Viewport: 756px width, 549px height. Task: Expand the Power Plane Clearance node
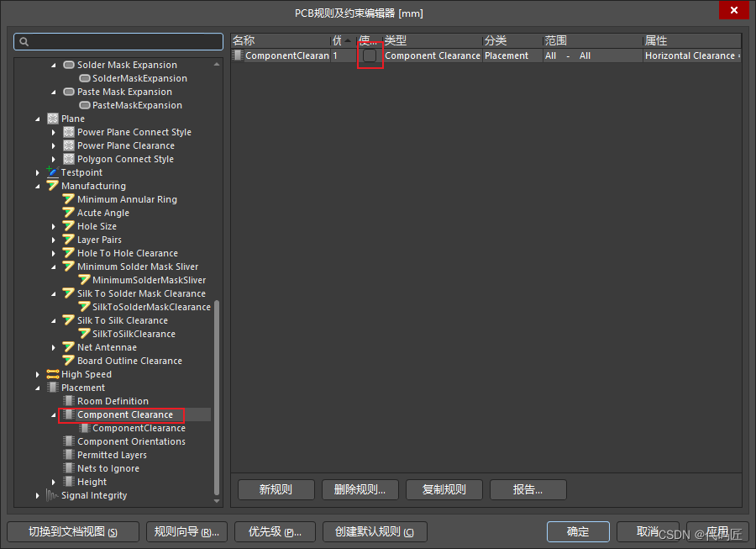(54, 145)
